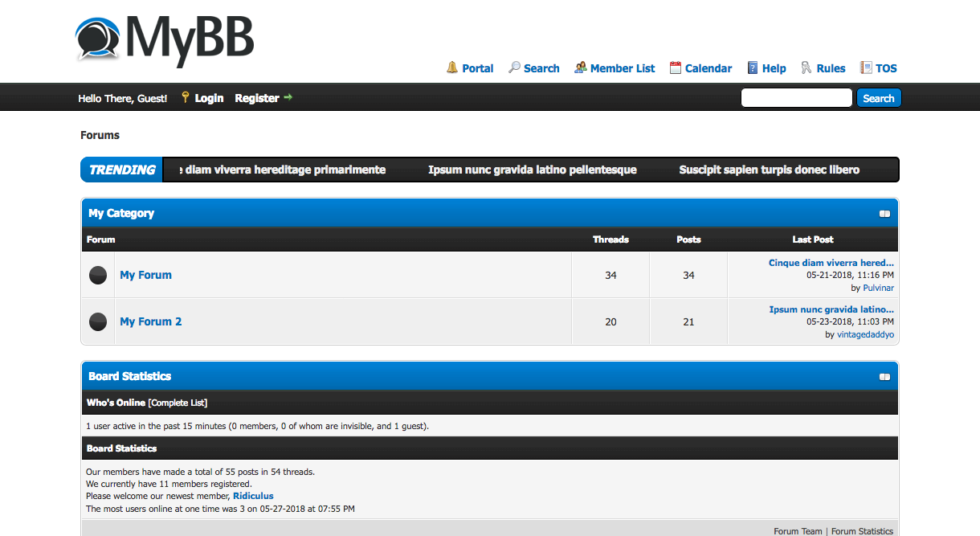The image size is (980, 536).
Task: Open the Complete List of online users
Action: click(x=178, y=403)
